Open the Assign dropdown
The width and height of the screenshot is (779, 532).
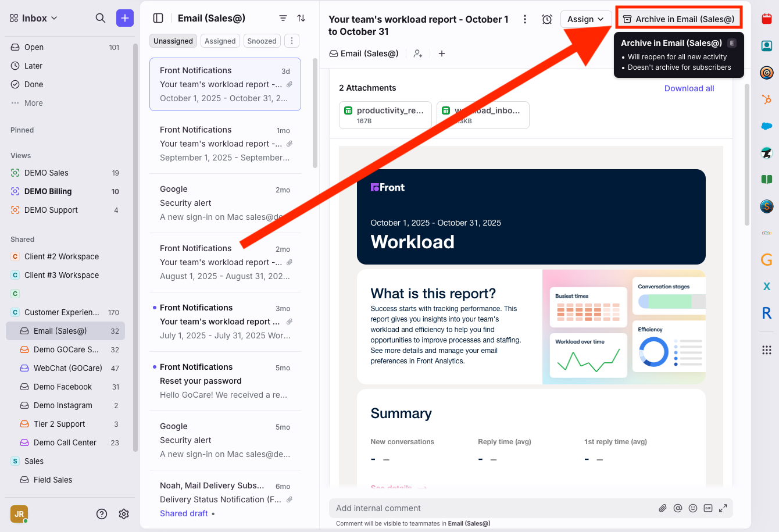(585, 19)
